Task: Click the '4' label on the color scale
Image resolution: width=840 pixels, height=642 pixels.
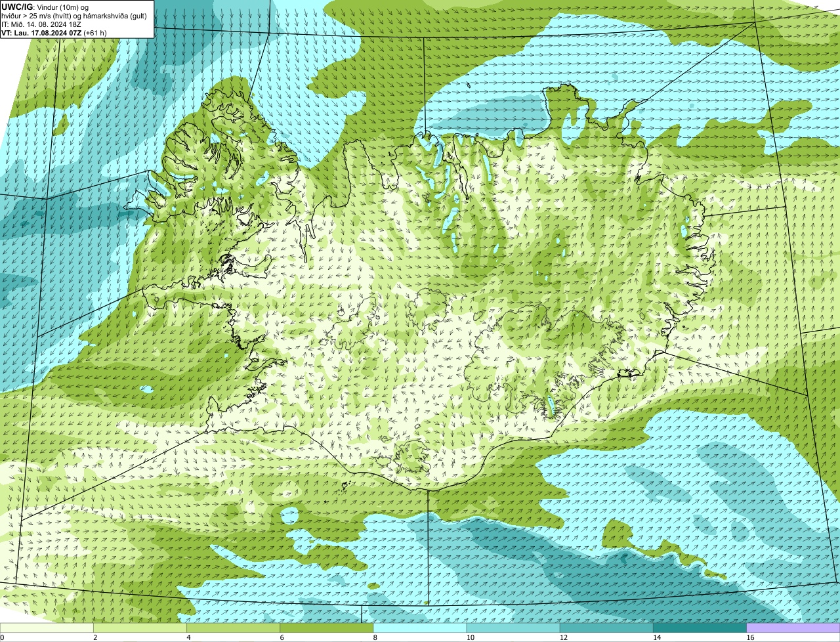Action: point(189,637)
